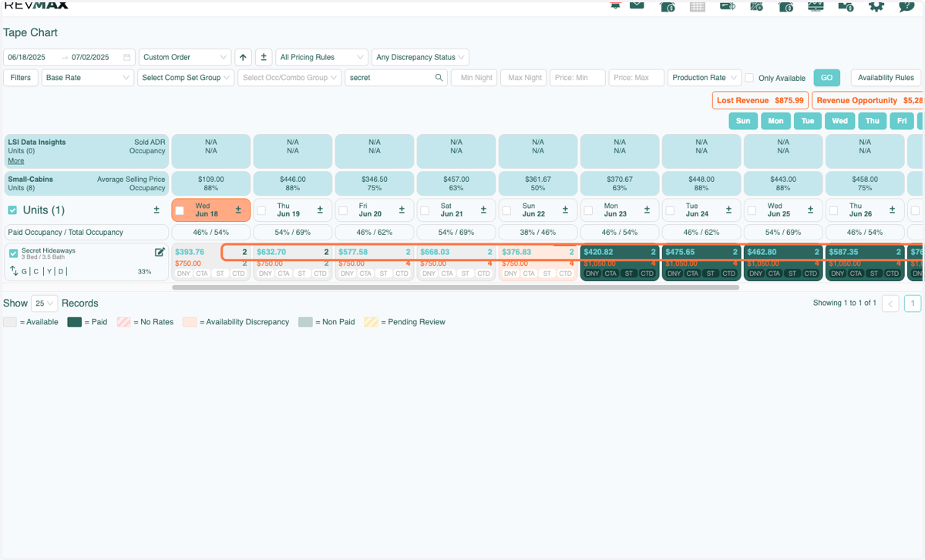Check the Fri Jun 20 column checkbox
Image resolution: width=925 pixels, height=560 pixels.
click(343, 210)
